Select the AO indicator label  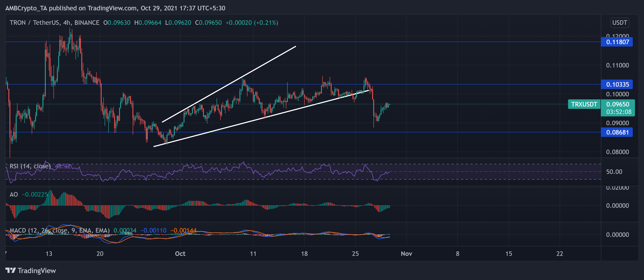click(x=14, y=194)
